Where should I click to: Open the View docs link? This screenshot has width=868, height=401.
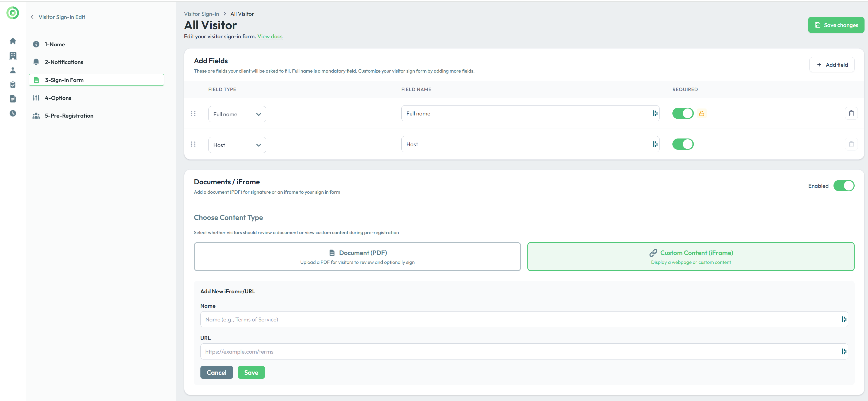(269, 36)
